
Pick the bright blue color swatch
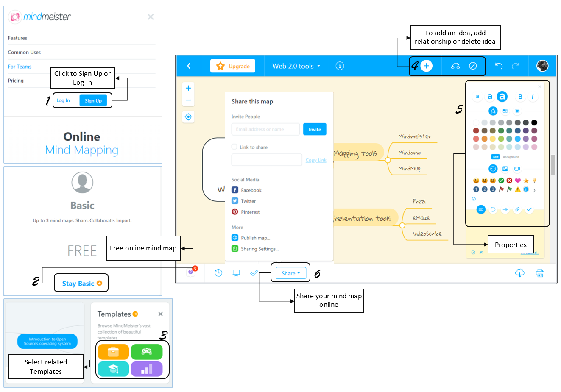[518, 139]
